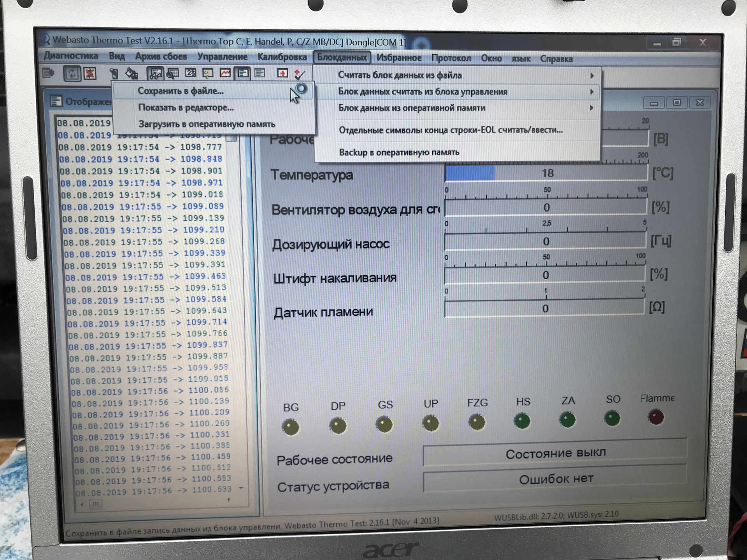Click the DP status indicator lamp

coord(338,425)
